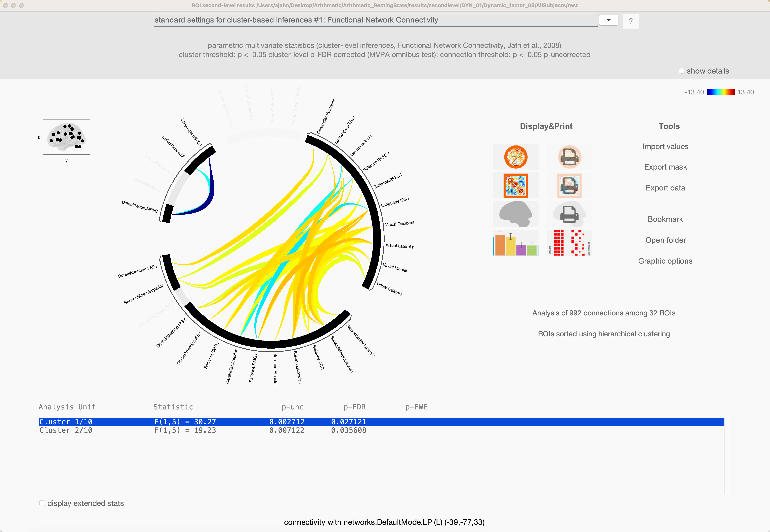Click the colorbar scale swatch
This screenshot has width=770, height=532.
pos(721,92)
